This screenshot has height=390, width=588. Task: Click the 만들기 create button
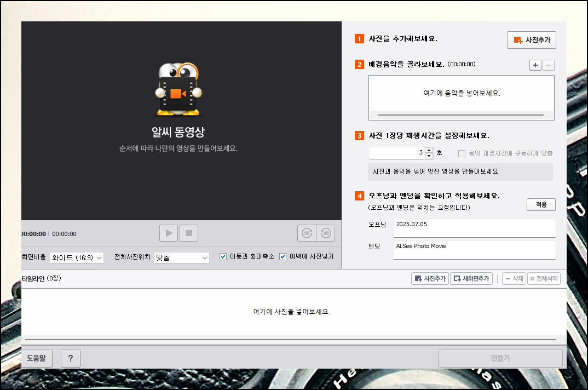[500, 358]
